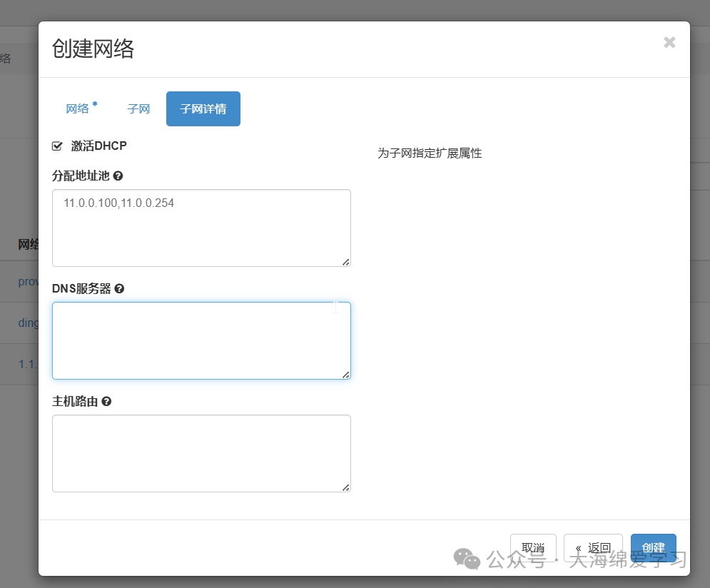
Task: Cancel network creation with 取消
Action: point(532,547)
